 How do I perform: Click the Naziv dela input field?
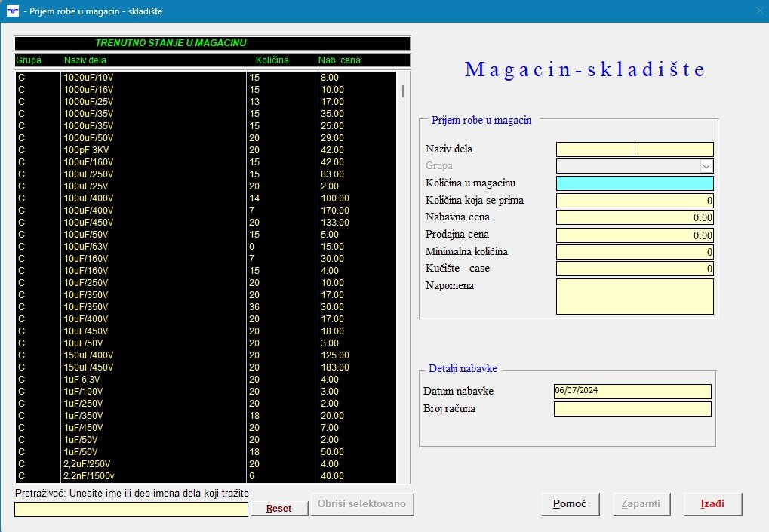coord(634,149)
